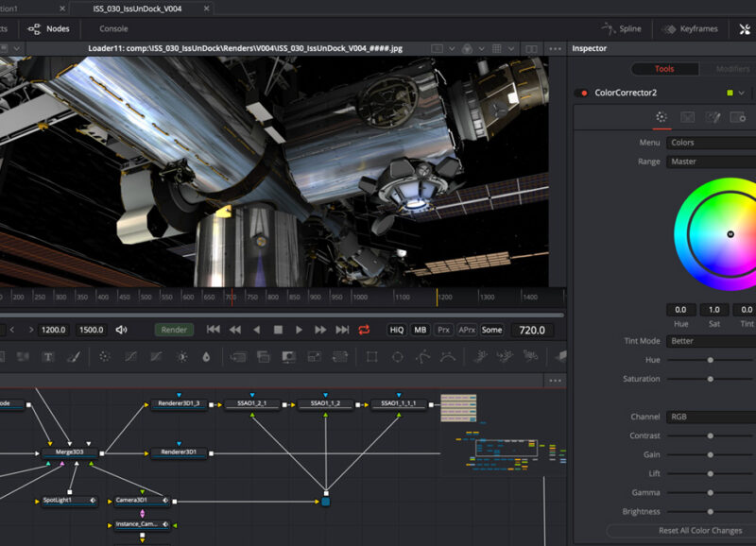Image resolution: width=756 pixels, height=546 pixels.
Task: Toggle SpotLight1 node view indicator
Action: 93,501
